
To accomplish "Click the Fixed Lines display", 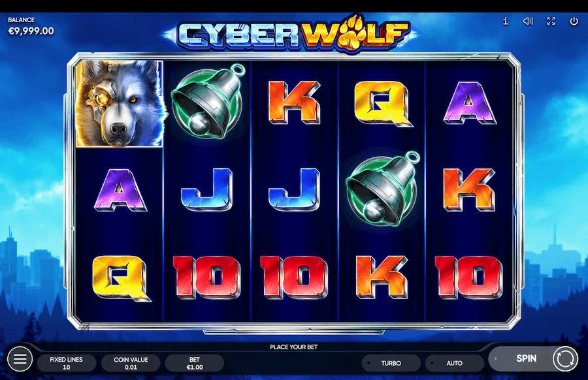I will point(67,363).
